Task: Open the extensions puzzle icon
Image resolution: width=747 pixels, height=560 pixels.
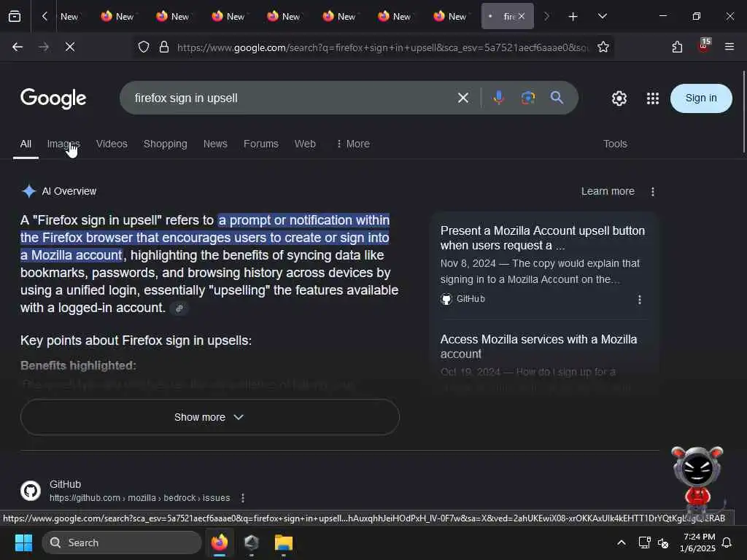Action: pos(677,47)
